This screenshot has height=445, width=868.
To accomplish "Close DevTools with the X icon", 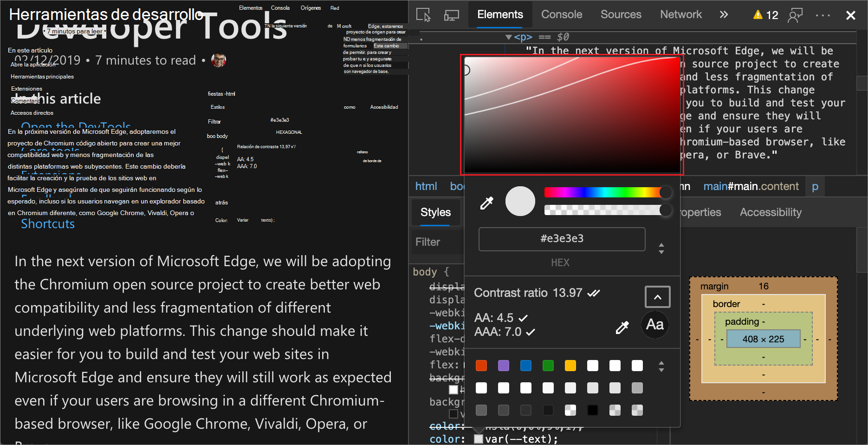I will [x=851, y=15].
